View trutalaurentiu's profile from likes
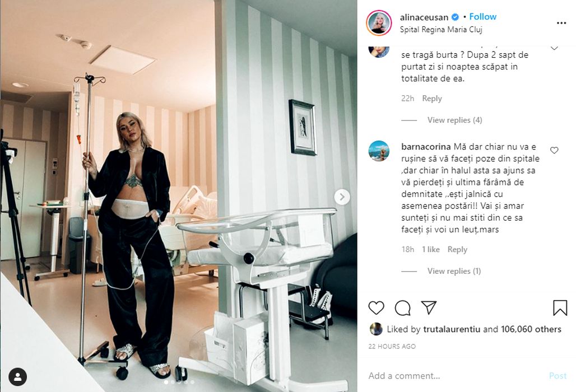The width and height of the screenshot is (576, 392). point(452,329)
